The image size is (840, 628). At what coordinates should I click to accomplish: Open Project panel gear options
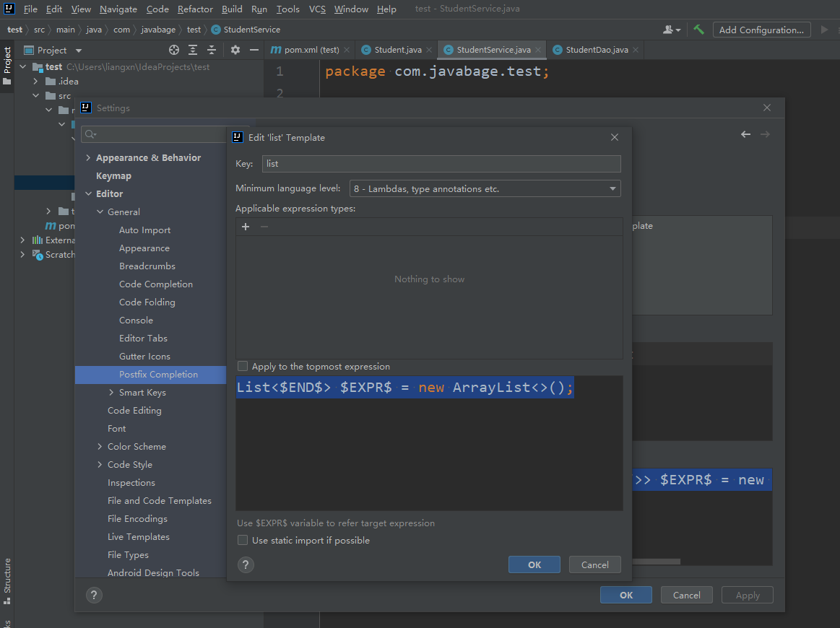[x=235, y=50]
